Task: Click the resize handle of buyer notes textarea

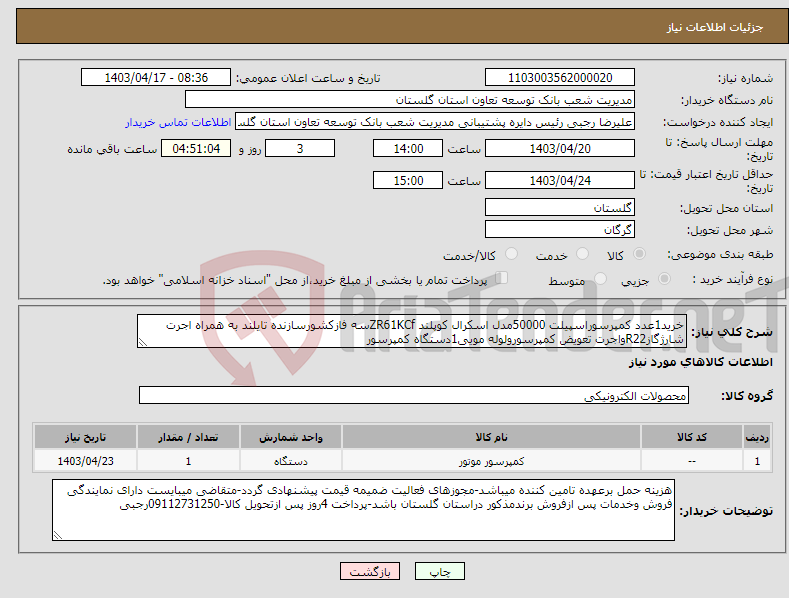Action: [58, 535]
